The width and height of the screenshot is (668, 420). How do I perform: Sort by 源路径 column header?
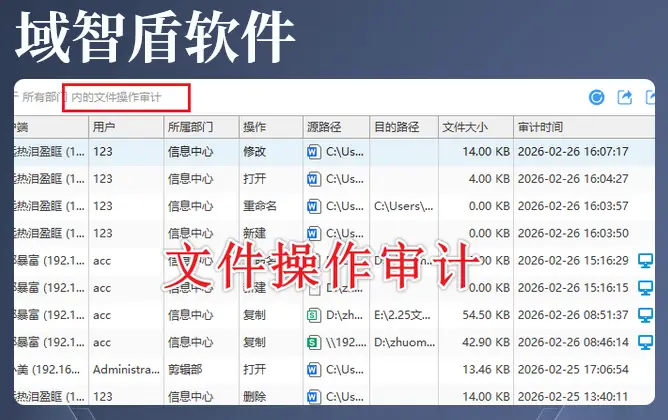click(336, 127)
